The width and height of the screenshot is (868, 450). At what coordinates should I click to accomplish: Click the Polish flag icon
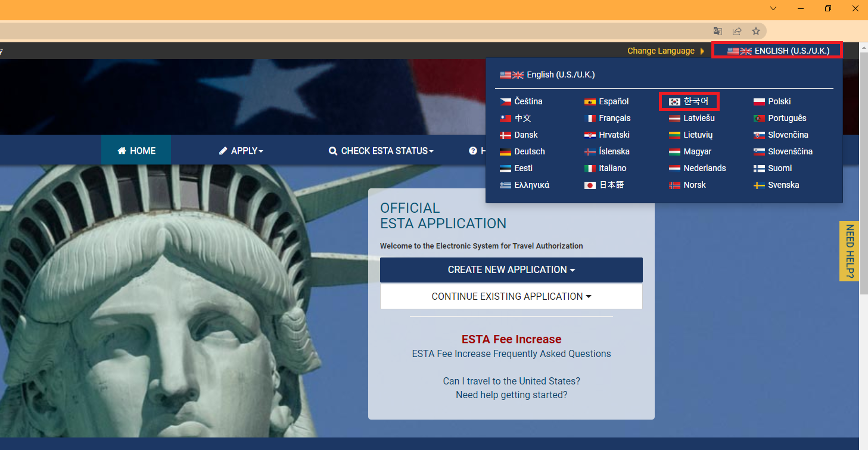[x=759, y=101]
